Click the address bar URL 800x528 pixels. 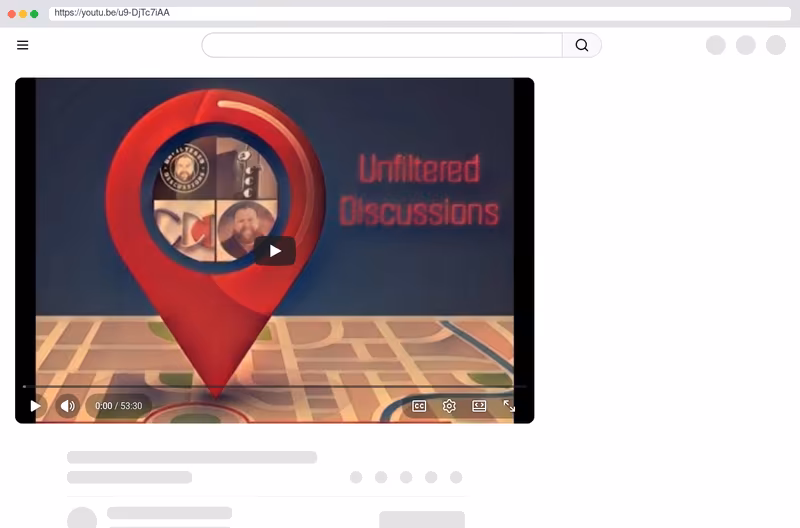pos(112,13)
